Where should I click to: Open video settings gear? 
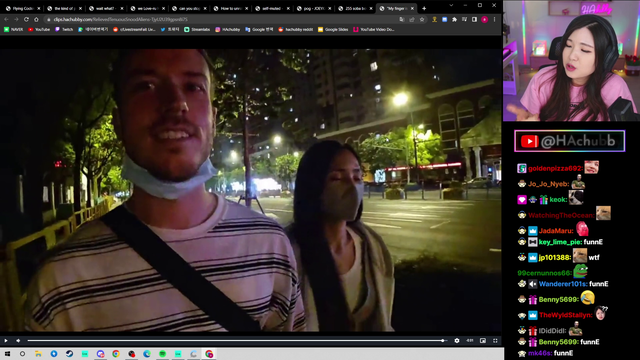(x=457, y=340)
